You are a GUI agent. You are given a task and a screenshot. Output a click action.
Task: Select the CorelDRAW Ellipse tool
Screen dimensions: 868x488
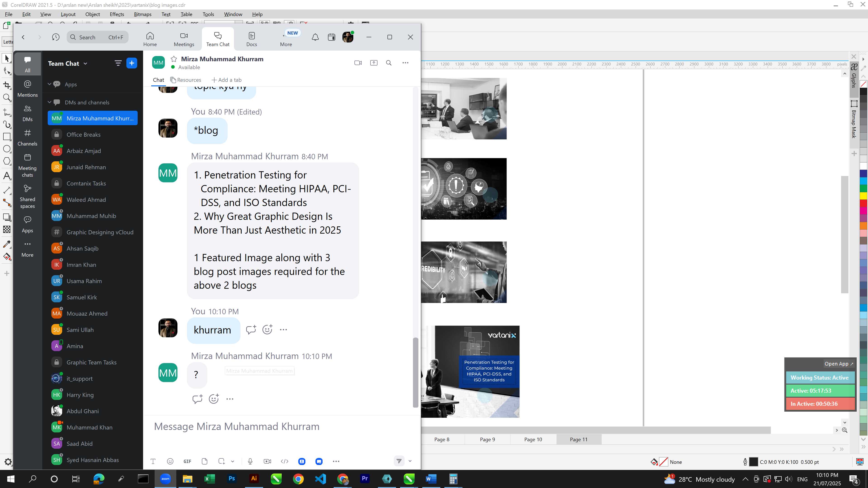point(7,149)
